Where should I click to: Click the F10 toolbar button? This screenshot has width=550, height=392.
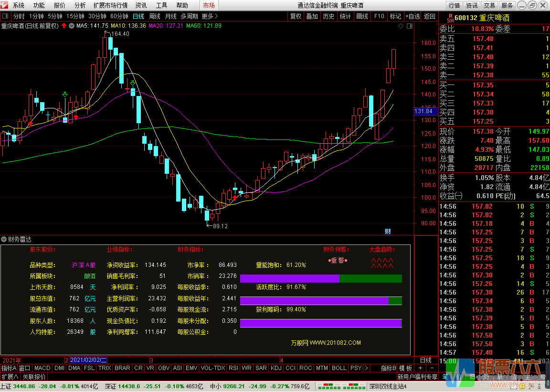point(379,16)
